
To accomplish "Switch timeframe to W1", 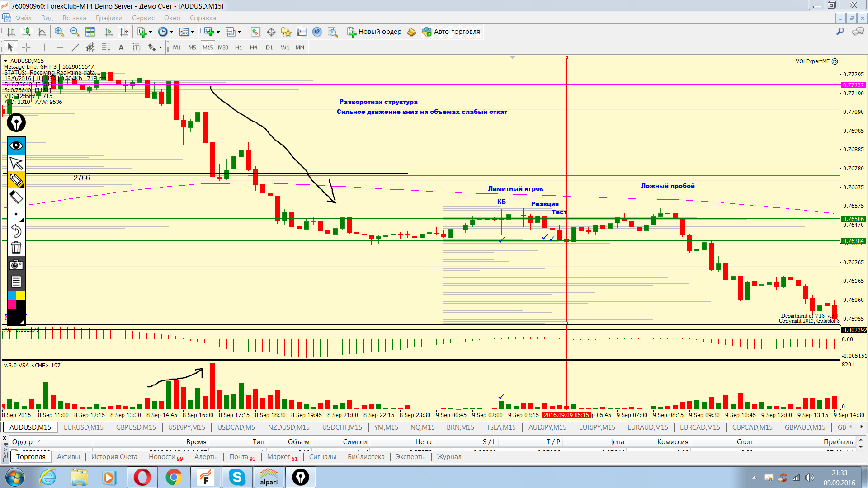I will (285, 47).
